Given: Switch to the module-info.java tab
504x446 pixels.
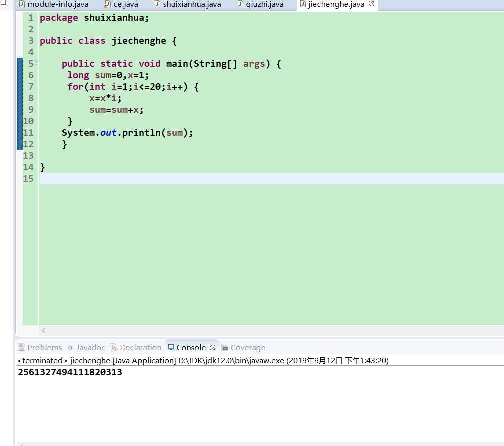Looking at the screenshot, I should tap(54, 5).
